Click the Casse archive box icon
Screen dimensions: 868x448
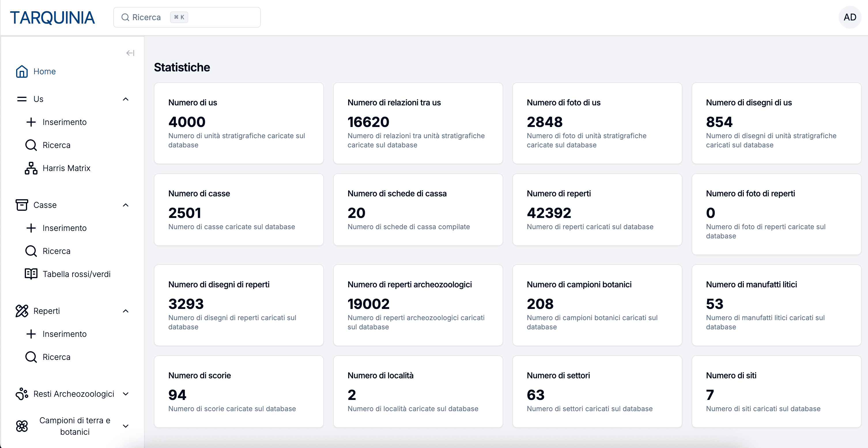22,205
